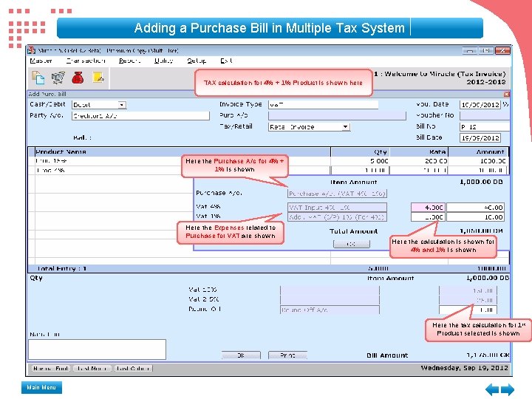Click the Purchase A/c VAT field in popup
532x399 pixels.
[x=337, y=194]
